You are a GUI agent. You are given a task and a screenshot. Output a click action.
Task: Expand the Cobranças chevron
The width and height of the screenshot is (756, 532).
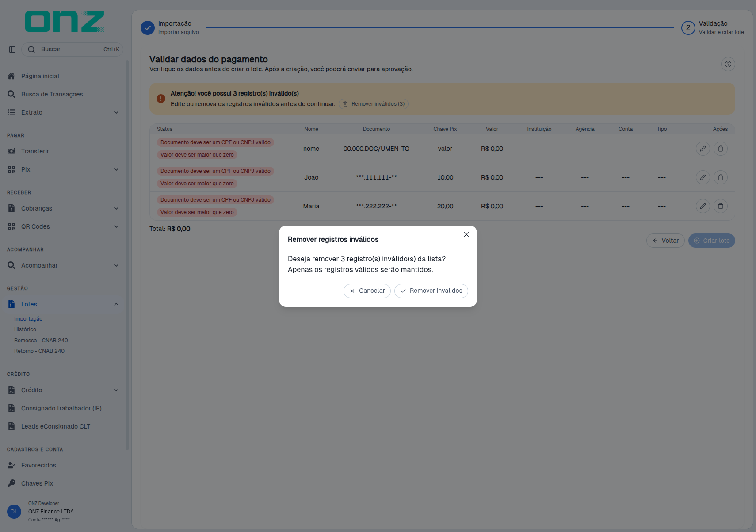(116, 208)
